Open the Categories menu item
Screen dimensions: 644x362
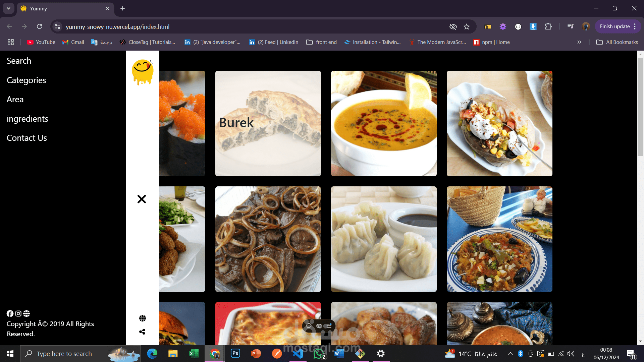point(26,80)
